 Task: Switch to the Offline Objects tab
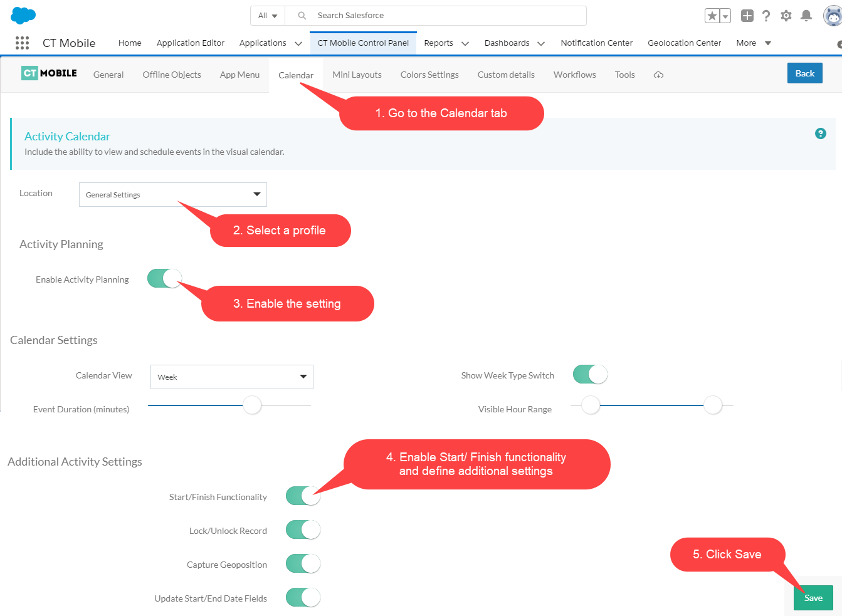[x=172, y=75]
